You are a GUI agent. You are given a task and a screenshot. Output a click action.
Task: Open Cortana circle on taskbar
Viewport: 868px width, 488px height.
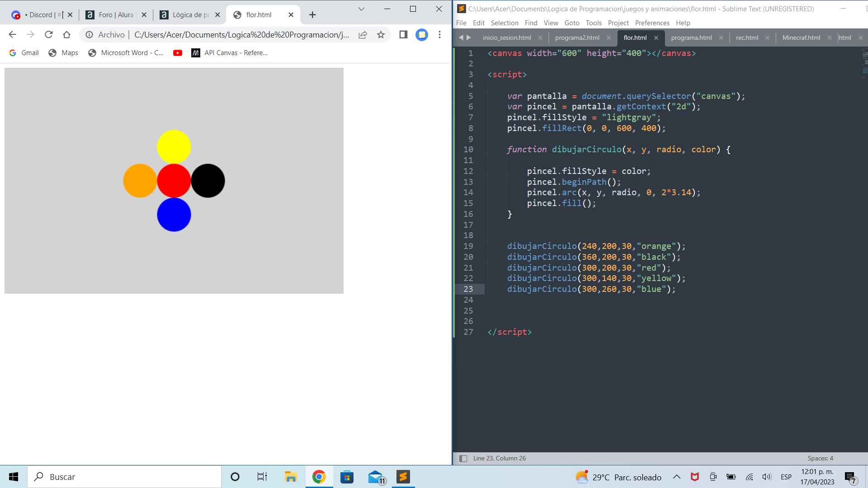(235, 477)
